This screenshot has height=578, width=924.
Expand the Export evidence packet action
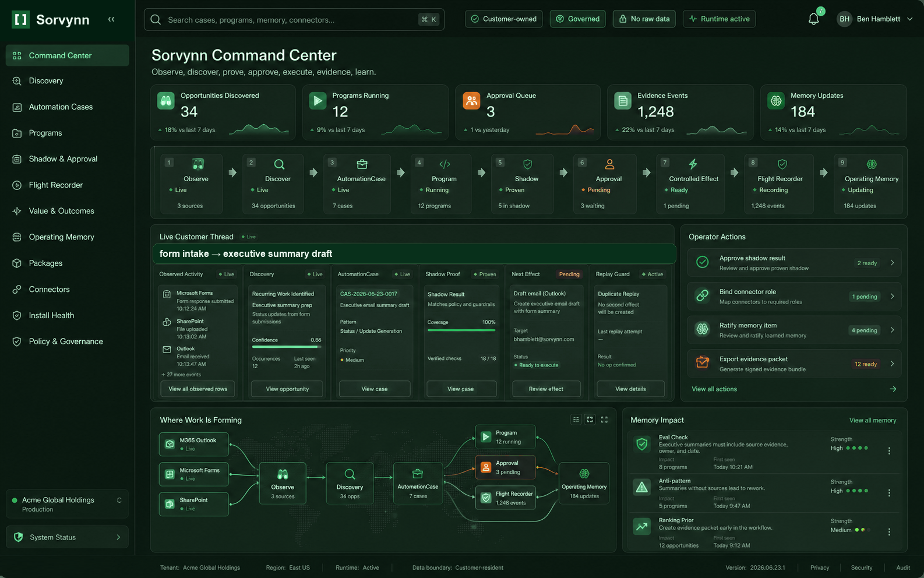tap(794, 364)
